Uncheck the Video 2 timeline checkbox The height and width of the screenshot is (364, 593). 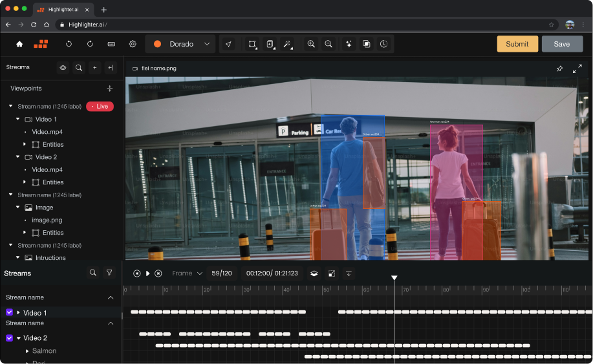click(x=10, y=338)
